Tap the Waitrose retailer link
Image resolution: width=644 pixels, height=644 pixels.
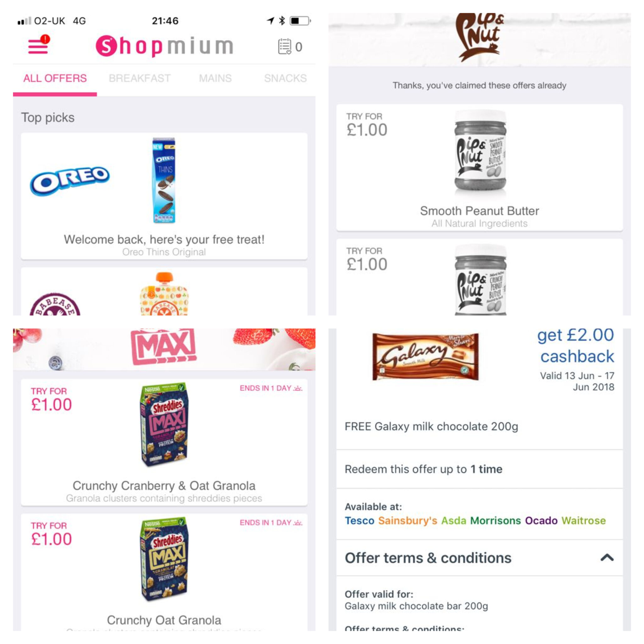tap(584, 520)
